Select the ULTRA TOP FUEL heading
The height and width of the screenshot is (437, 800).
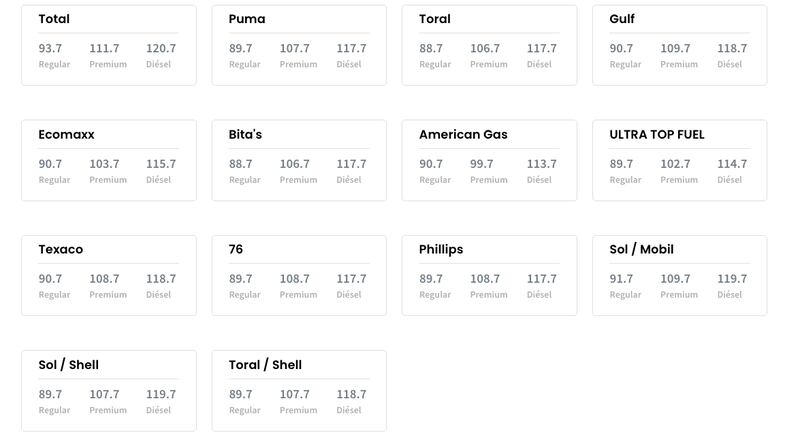click(x=657, y=135)
